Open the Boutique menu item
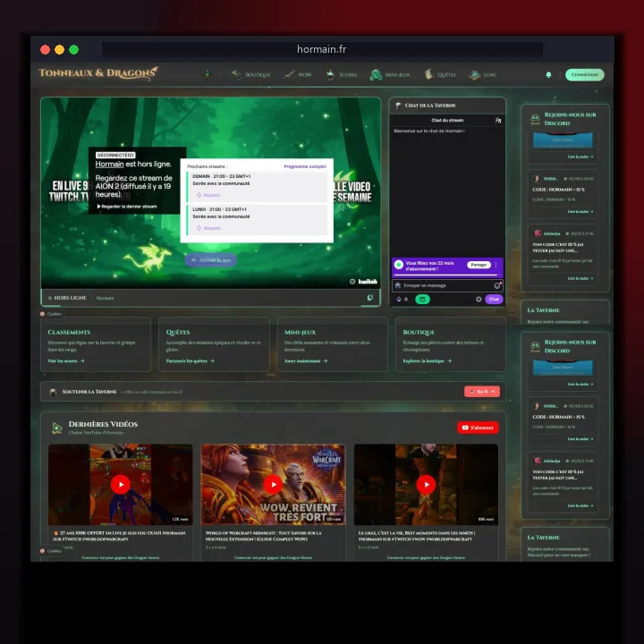Image resolution: width=644 pixels, height=644 pixels. point(250,75)
